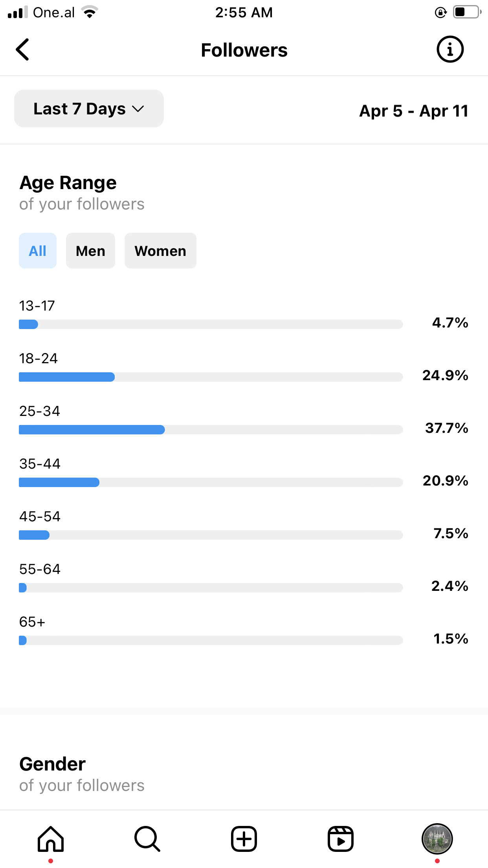Tap the back arrow icon
488x868 pixels.
pyautogui.click(x=23, y=50)
